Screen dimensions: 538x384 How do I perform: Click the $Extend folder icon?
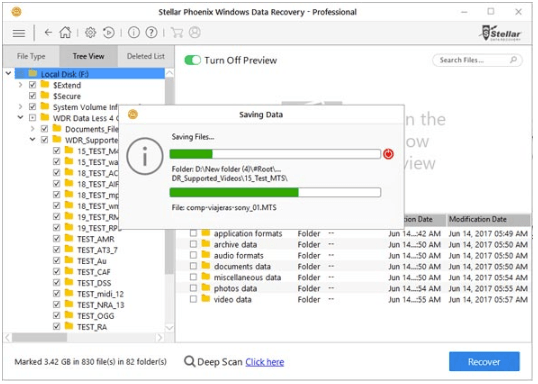(x=45, y=84)
